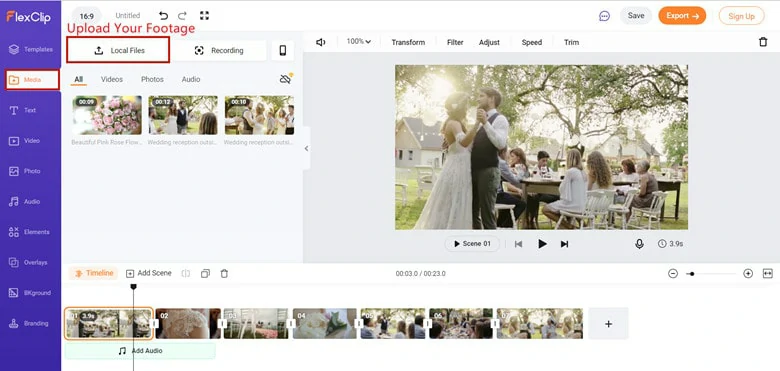Click the Sign Up button
780x371 pixels.
pos(741,16)
